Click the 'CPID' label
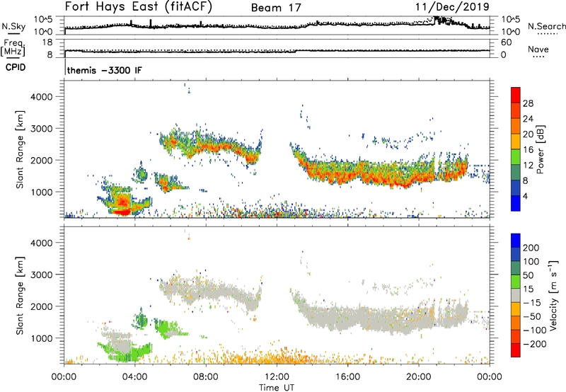 point(16,67)
